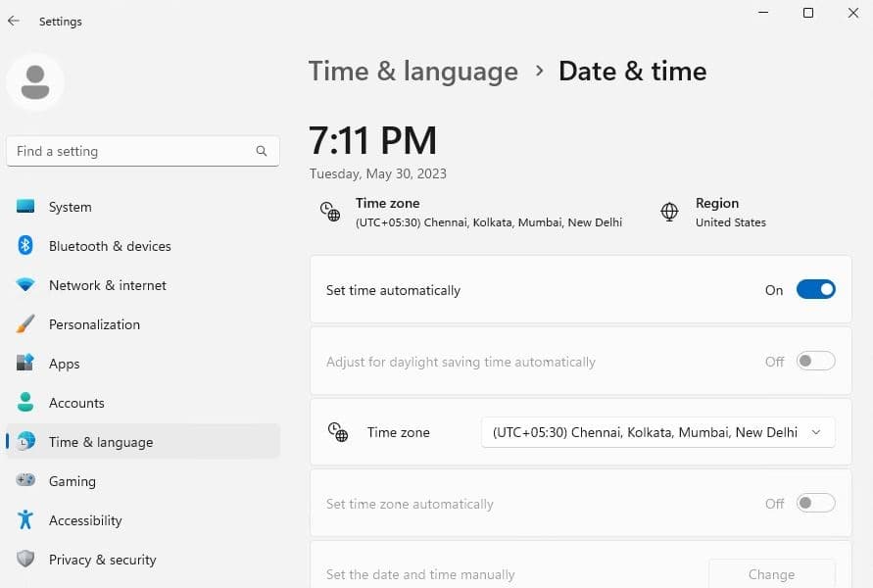Click the Accessibility figure icon

26,520
